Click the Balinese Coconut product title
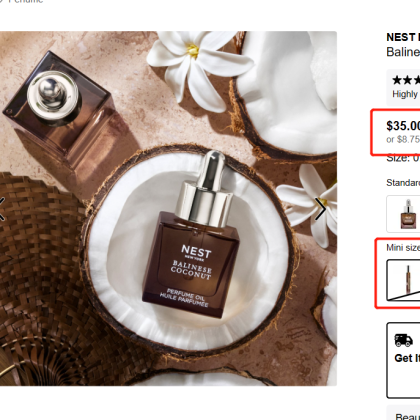Screen dimensions: 420x420 tap(403, 52)
